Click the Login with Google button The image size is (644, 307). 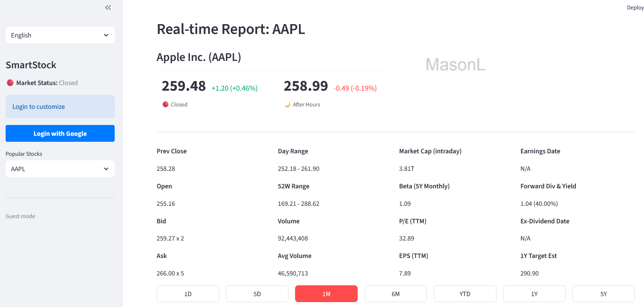click(60, 133)
